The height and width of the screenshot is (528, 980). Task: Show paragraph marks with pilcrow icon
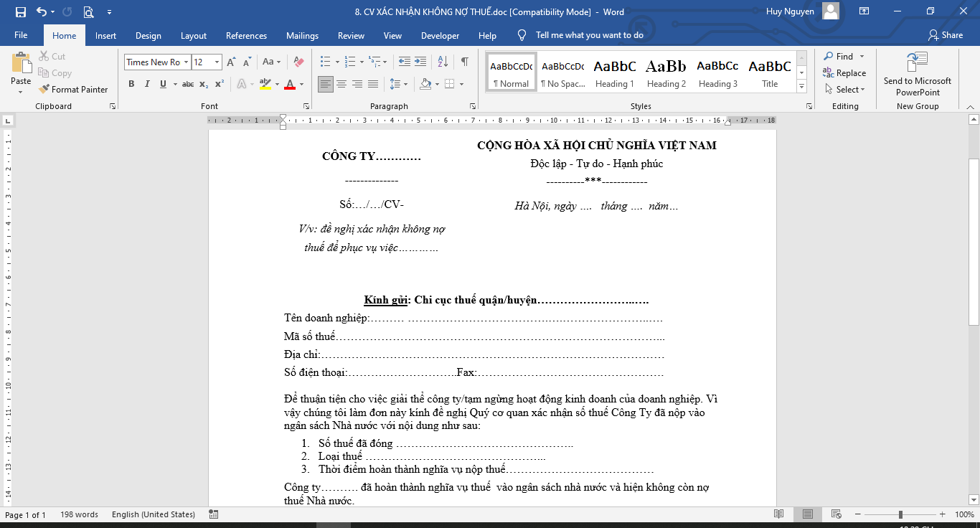465,62
